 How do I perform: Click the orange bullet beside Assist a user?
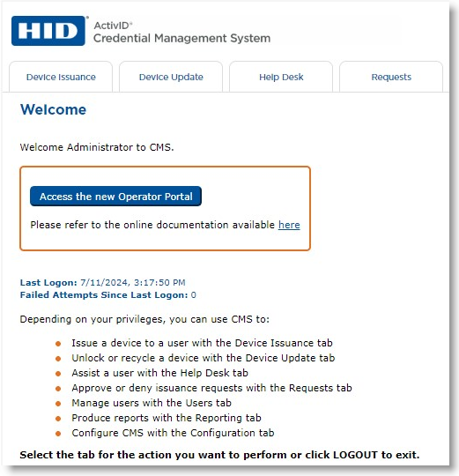coord(58,374)
